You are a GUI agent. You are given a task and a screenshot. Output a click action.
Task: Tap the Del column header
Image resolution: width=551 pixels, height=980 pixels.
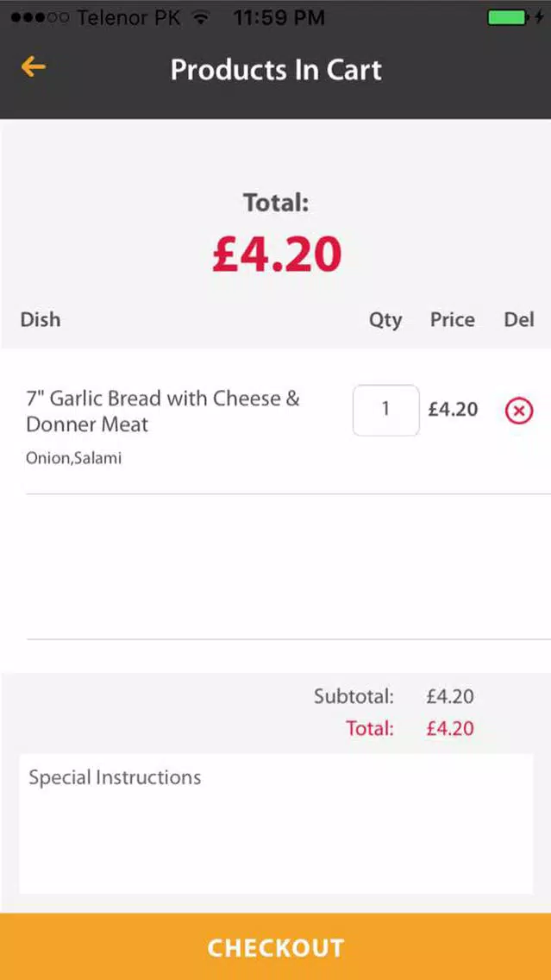pyautogui.click(x=519, y=319)
